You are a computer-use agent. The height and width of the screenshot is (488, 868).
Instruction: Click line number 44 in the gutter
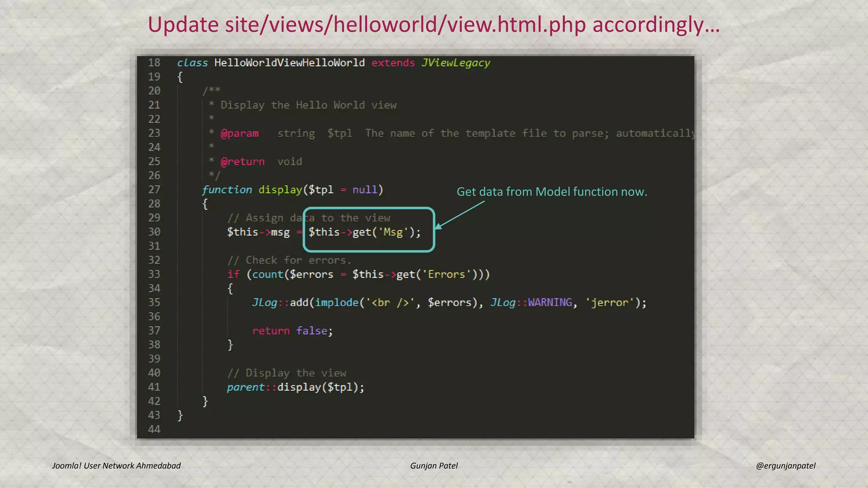pyautogui.click(x=154, y=429)
